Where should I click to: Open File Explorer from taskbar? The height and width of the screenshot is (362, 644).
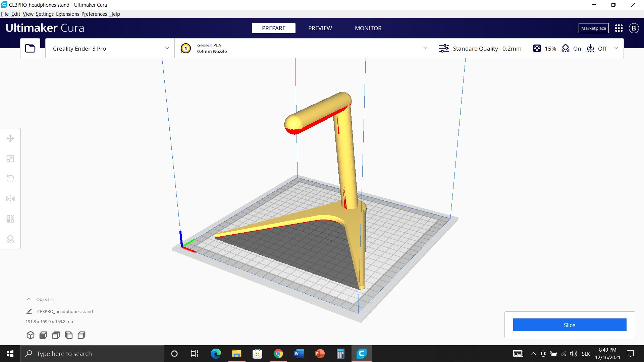click(236, 354)
